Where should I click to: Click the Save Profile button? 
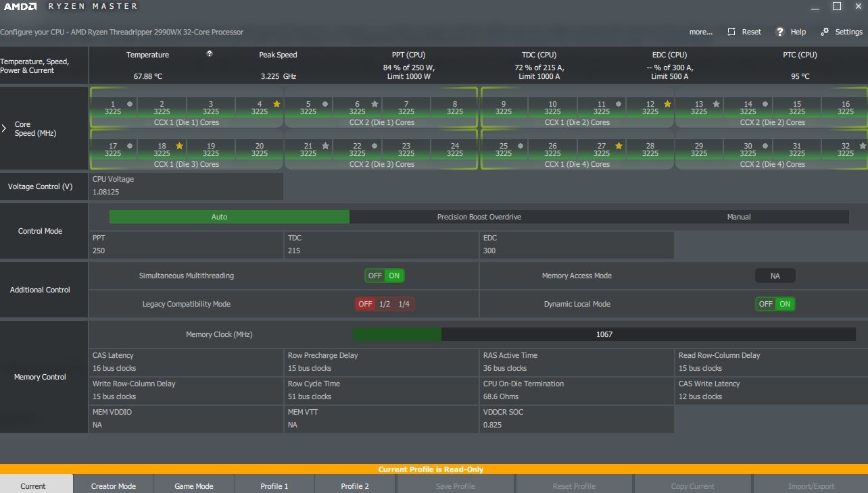[456, 486]
